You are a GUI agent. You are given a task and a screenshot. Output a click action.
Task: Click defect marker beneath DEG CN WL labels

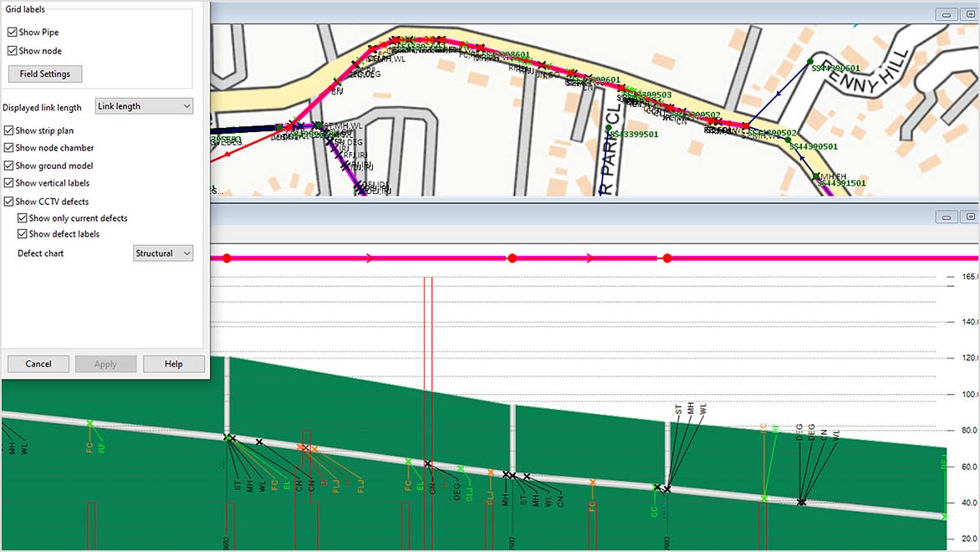click(x=802, y=502)
